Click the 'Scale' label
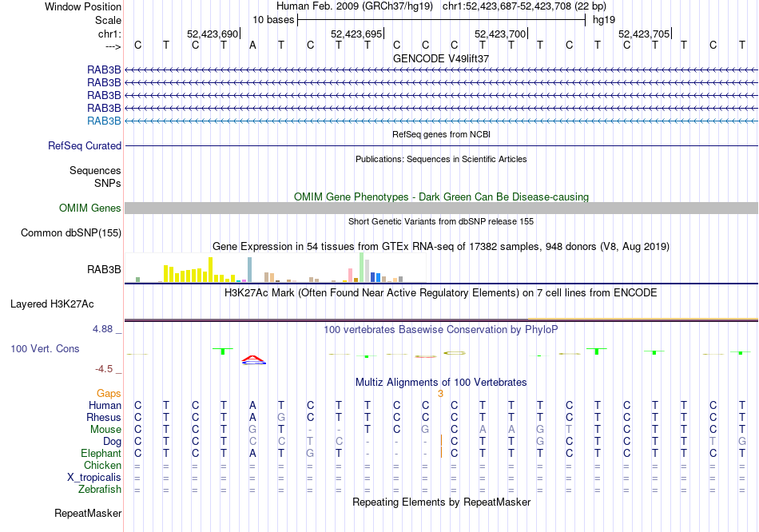 (x=109, y=20)
